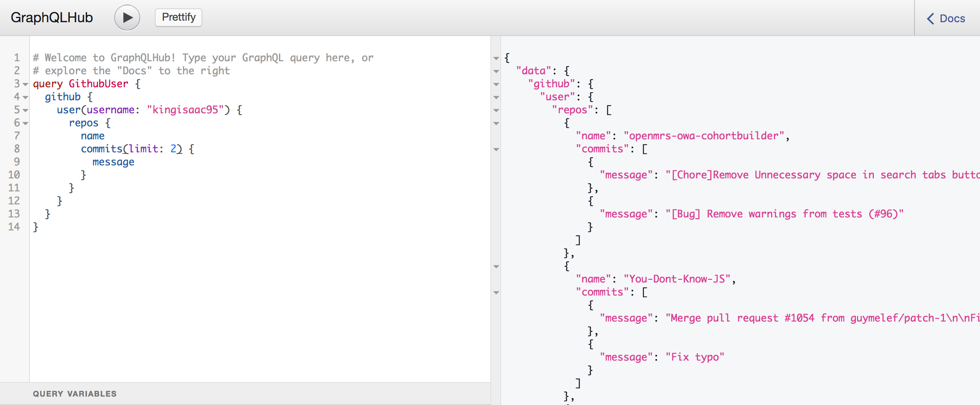Image resolution: width=980 pixels, height=405 pixels.
Task: Click the "You-Dont-Know-JS" repo name in results
Action: 677,279
